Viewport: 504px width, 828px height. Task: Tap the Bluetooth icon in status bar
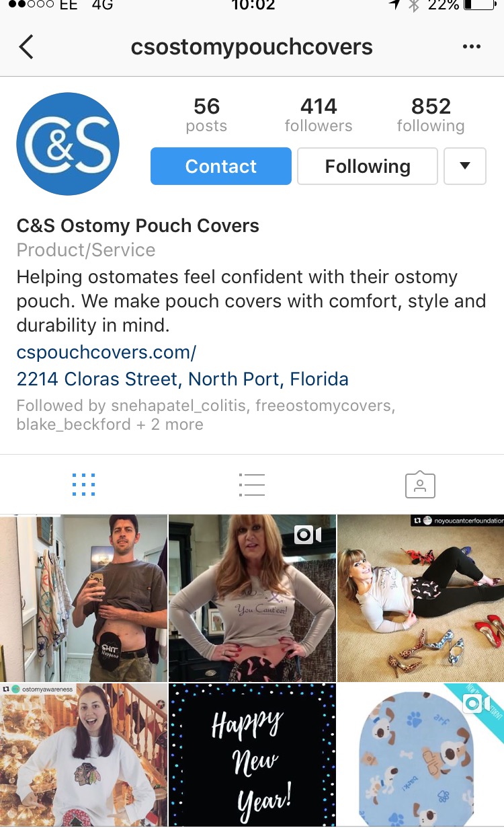click(x=414, y=5)
